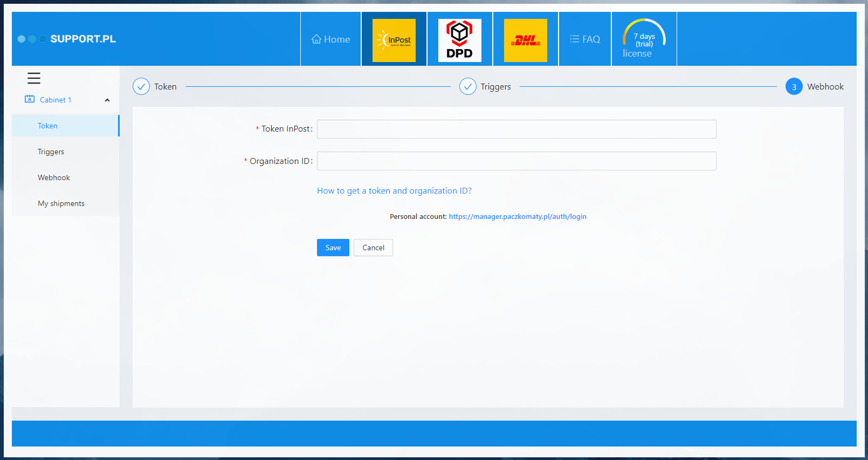Click the SUPPORT.PL logo

(x=67, y=39)
